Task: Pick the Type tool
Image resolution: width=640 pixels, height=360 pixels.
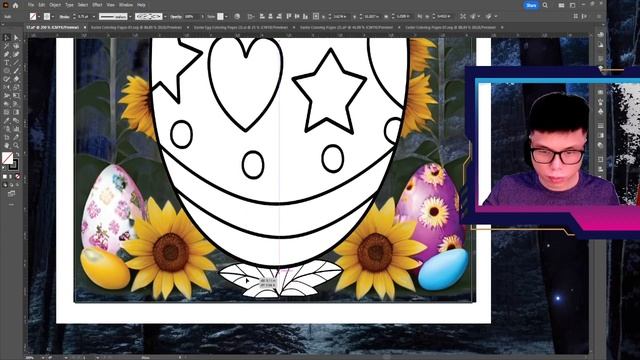Action: (7, 62)
